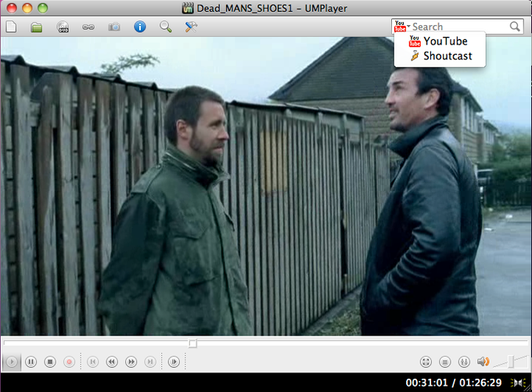
Task: Open the equalizer settings
Action: click(464, 361)
